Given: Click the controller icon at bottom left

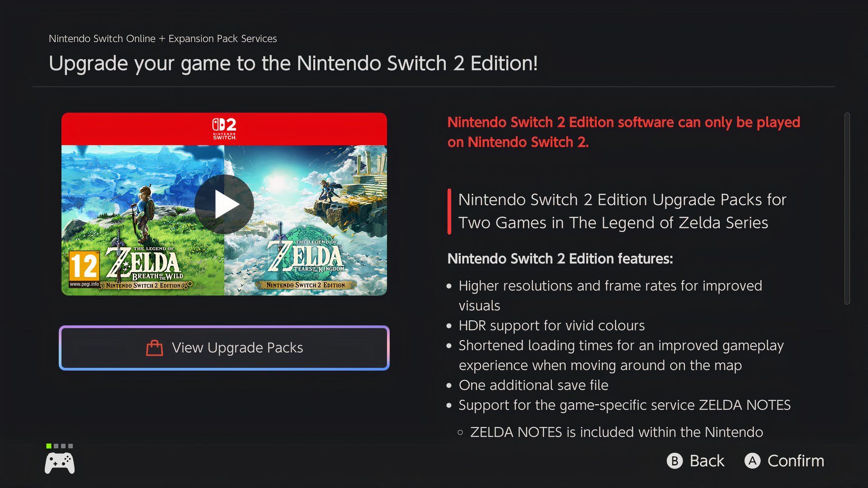Looking at the screenshot, I should point(60,463).
